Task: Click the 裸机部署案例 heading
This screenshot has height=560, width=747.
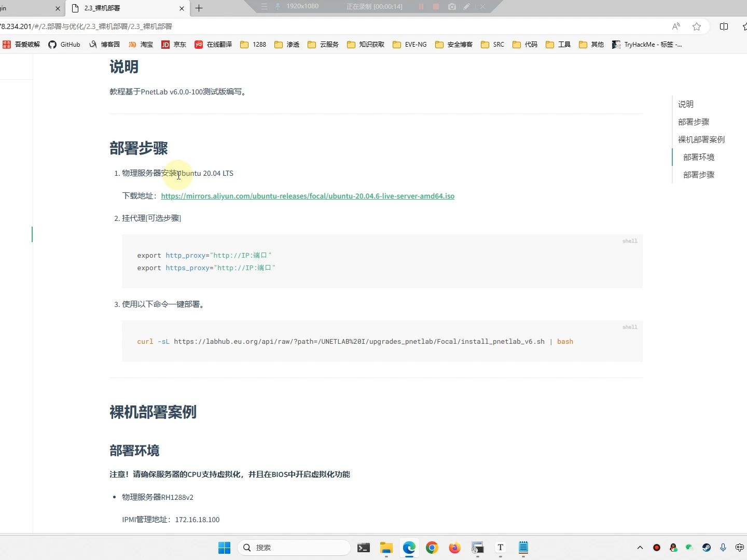Action: (x=153, y=412)
